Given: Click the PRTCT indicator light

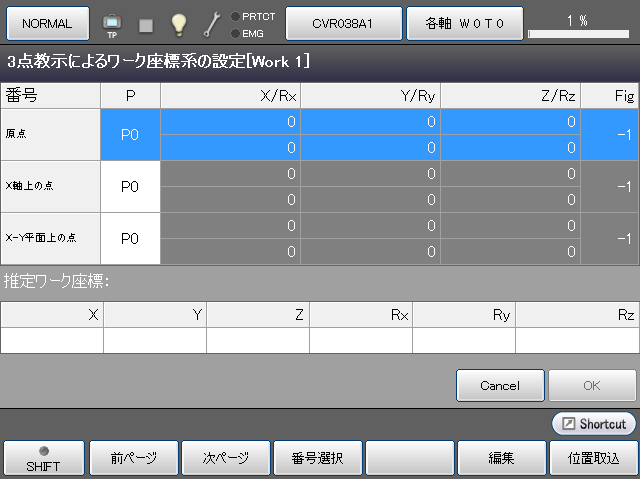Looking at the screenshot, I should [x=234, y=16].
